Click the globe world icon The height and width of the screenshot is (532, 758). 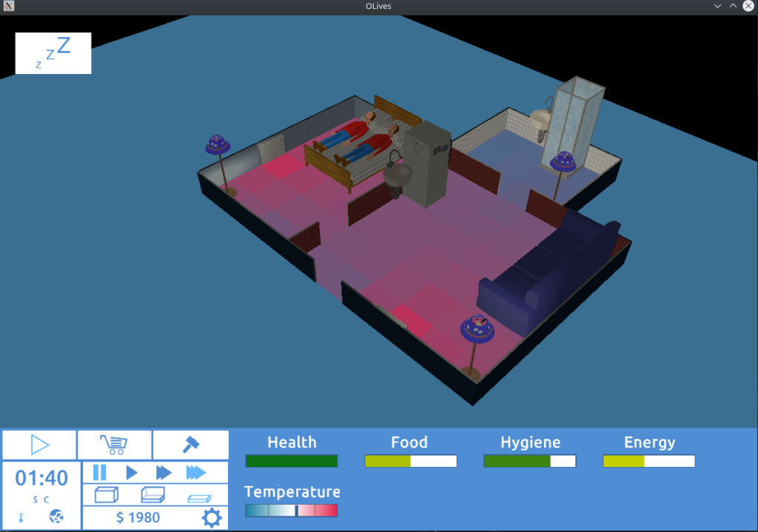(56, 516)
